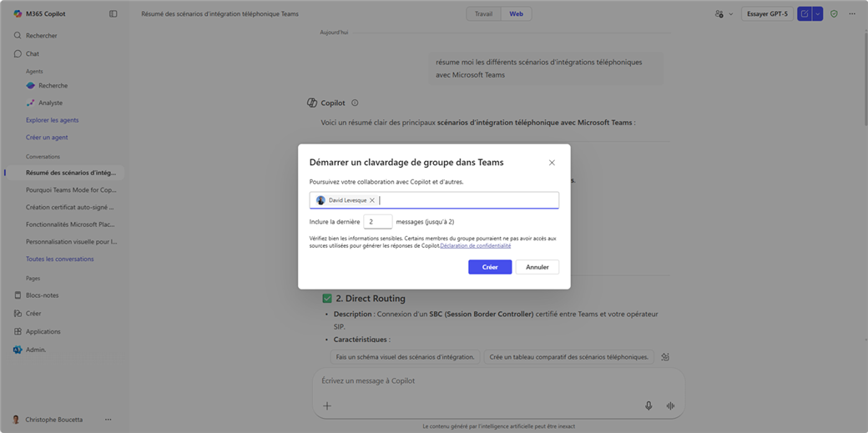
Task: Close the group chat dialog with X
Action: tap(552, 163)
